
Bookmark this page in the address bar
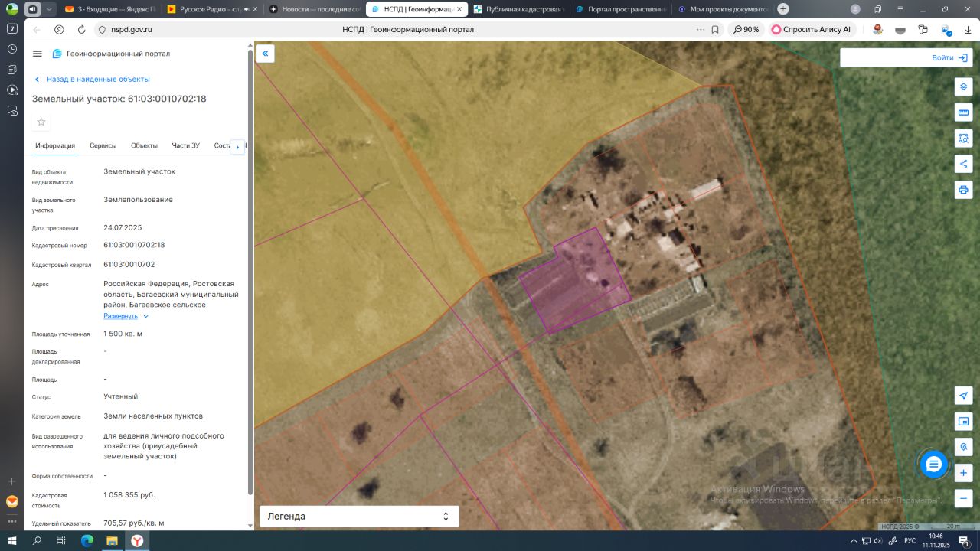coord(715,29)
